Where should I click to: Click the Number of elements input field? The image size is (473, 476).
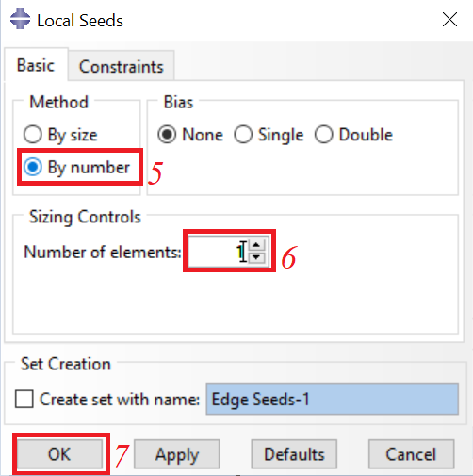[x=219, y=252]
